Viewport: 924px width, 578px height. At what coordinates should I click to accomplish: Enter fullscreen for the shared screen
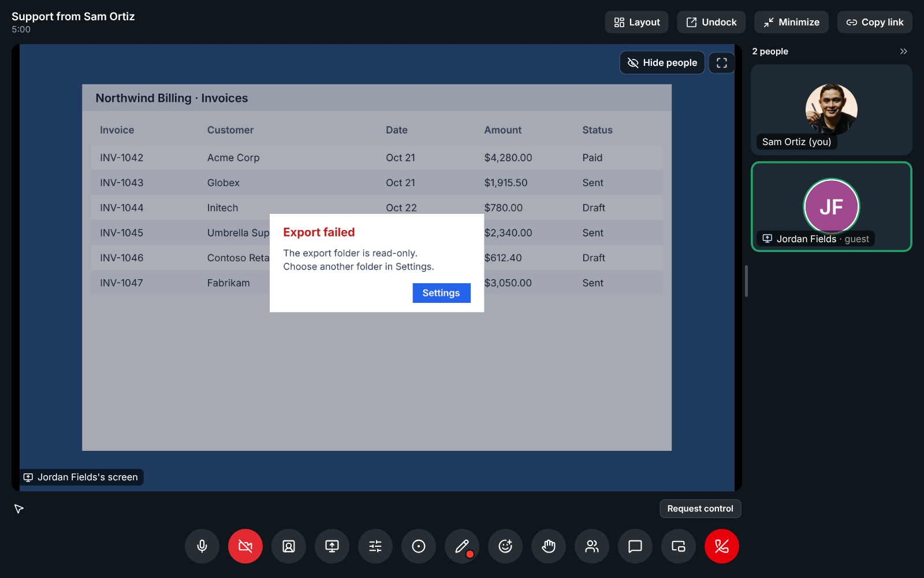coord(722,62)
